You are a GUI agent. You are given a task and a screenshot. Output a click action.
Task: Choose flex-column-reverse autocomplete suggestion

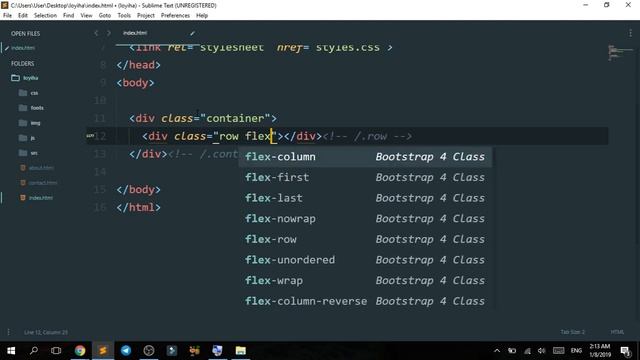coord(365,301)
